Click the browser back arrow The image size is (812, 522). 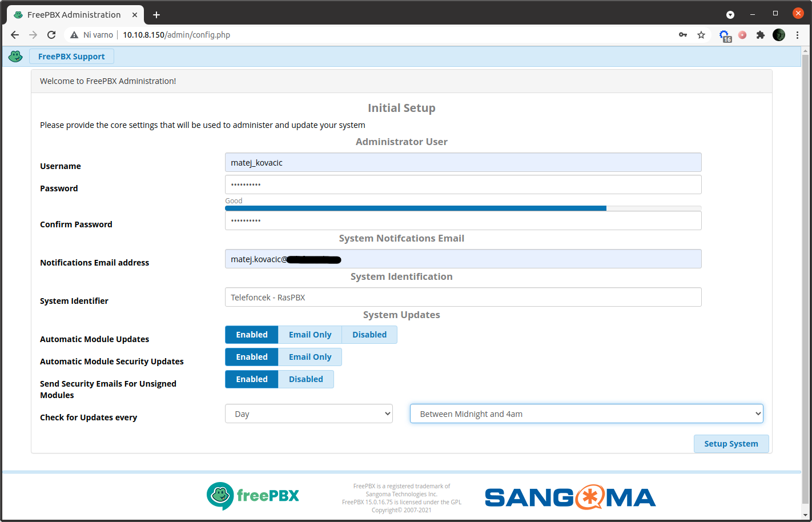click(x=15, y=35)
